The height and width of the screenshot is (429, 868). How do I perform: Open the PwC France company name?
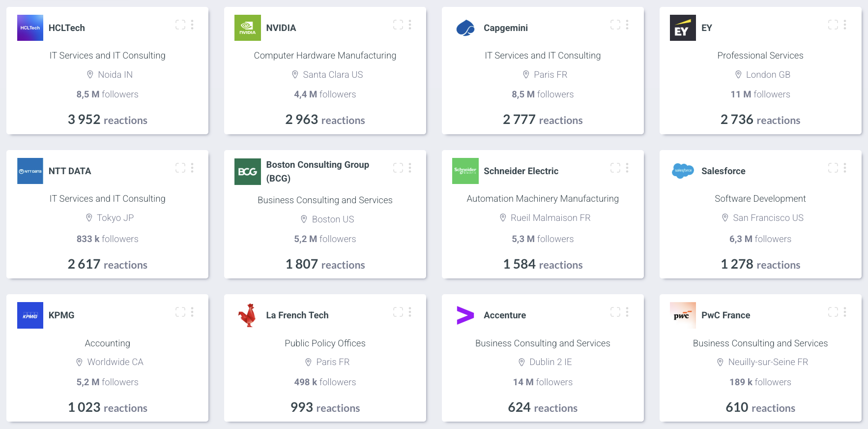click(x=726, y=315)
